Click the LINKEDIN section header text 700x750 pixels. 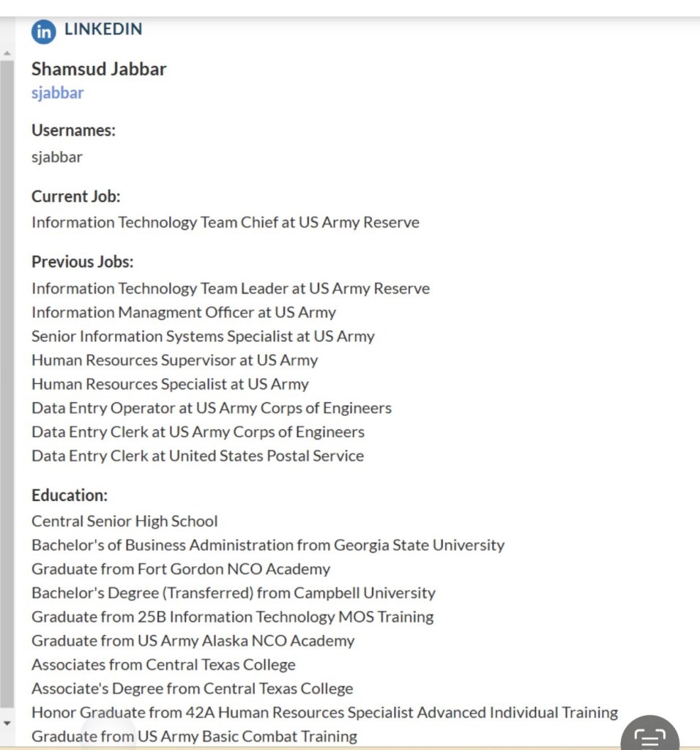[103, 29]
